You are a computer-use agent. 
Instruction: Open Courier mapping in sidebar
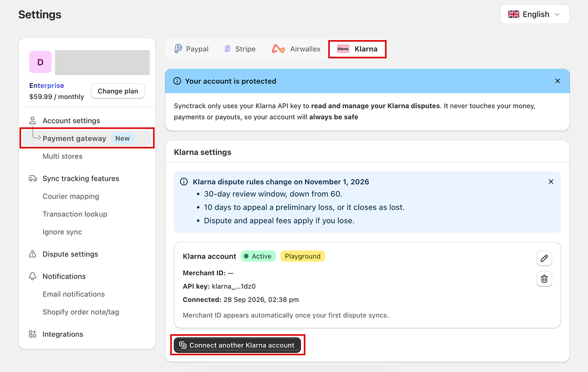pos(71,196)
